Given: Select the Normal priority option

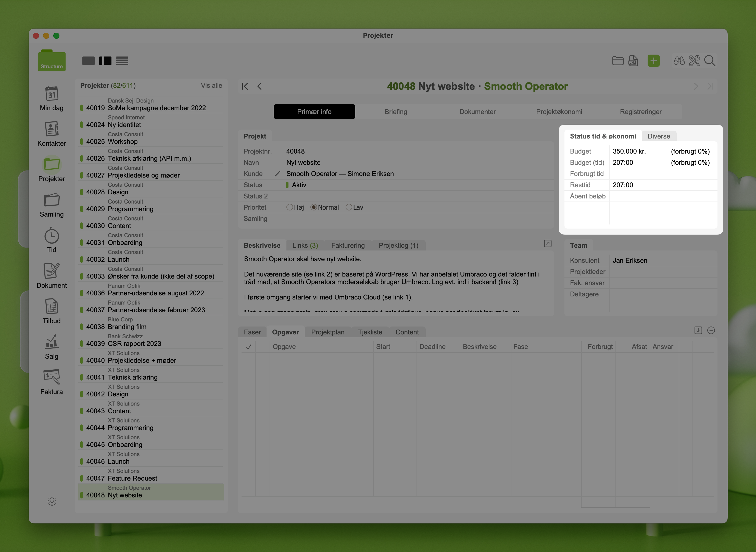Looking at the screenshot, I should (314, 207).
